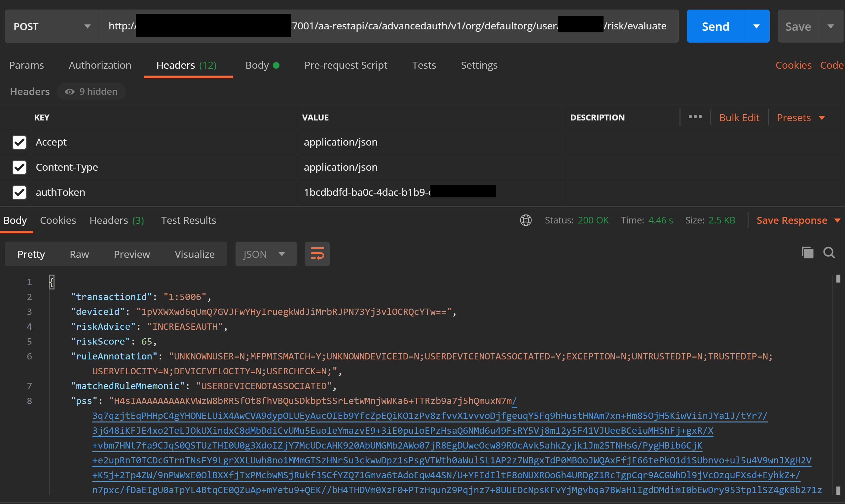Click the Bulk Edit link
Viewport: 845px width, 504px height.
pos(739,118)
